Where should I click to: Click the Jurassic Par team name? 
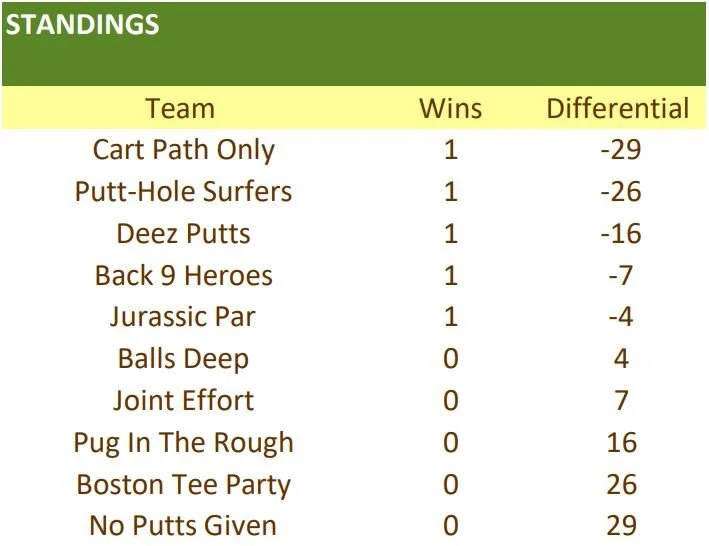click(x=183, y=316)
